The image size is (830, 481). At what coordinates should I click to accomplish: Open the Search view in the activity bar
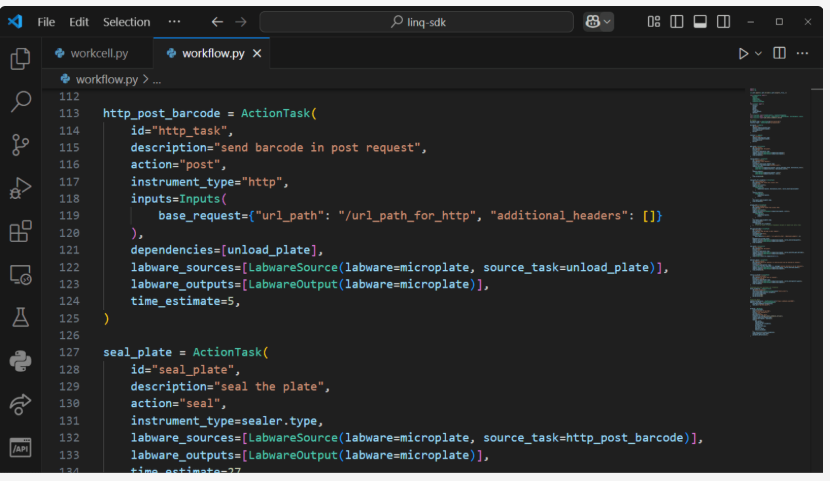(x=20, y=101)
